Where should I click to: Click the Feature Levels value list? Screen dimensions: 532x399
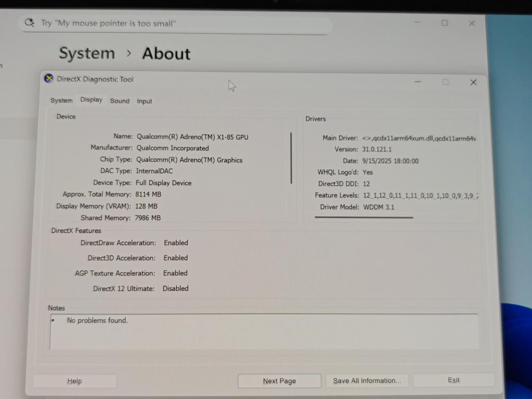click(420, 196)
